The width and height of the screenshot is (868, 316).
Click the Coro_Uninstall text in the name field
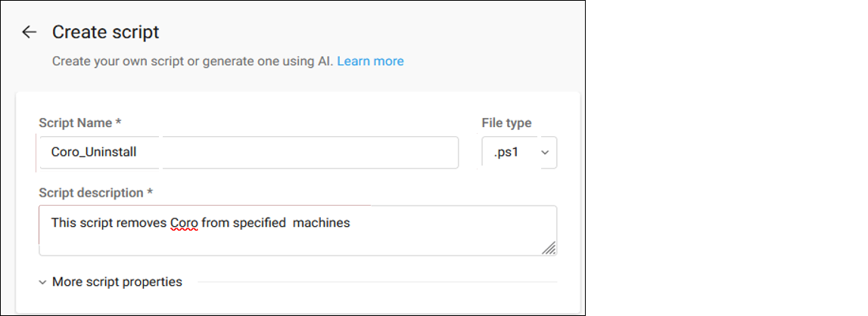point(94,152)
